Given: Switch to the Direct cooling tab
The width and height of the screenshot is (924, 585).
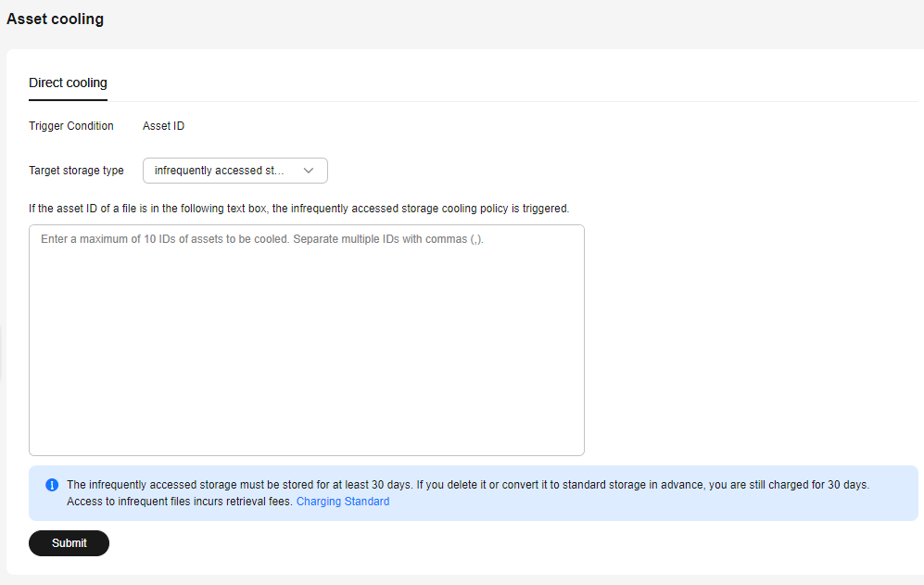Looking at the screenshot, I should tap(68, 83).
